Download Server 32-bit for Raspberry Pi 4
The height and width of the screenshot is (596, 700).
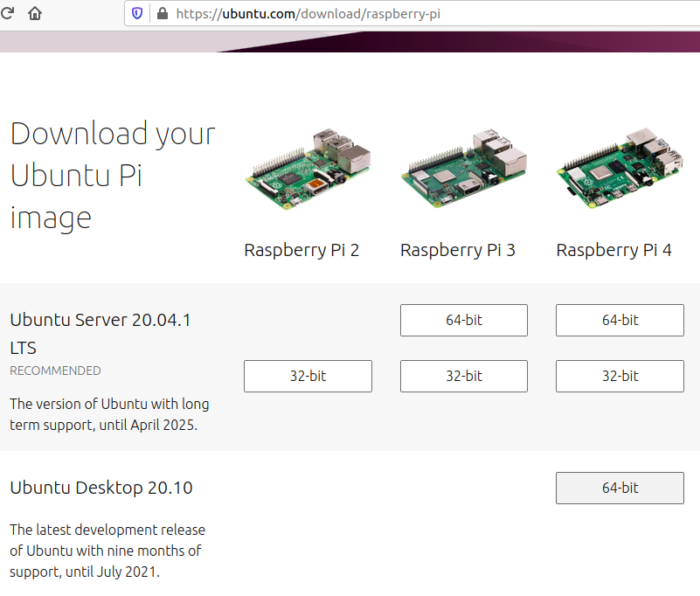coord(620,376)
